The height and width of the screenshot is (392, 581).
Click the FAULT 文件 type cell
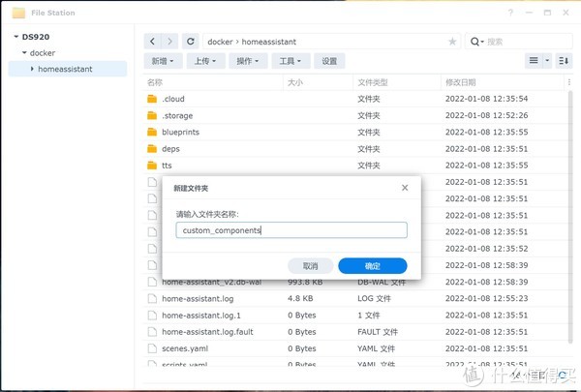[x=378, y=332]
